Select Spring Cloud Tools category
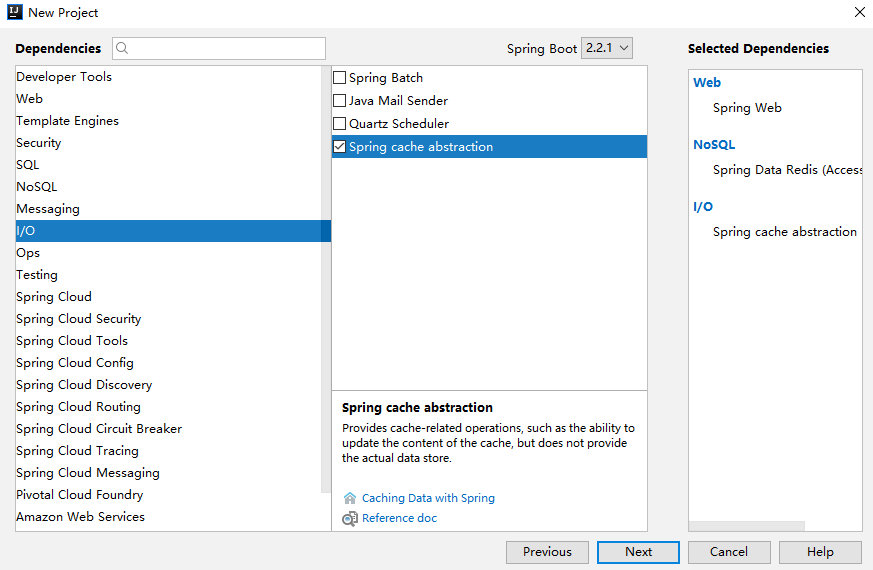Viewport: 873px width, 570px height. 168,341
